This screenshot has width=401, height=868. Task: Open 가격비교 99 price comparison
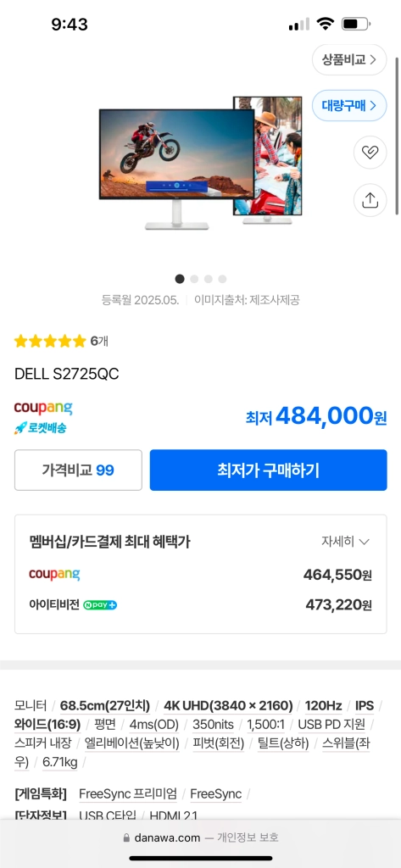(78, 470)
